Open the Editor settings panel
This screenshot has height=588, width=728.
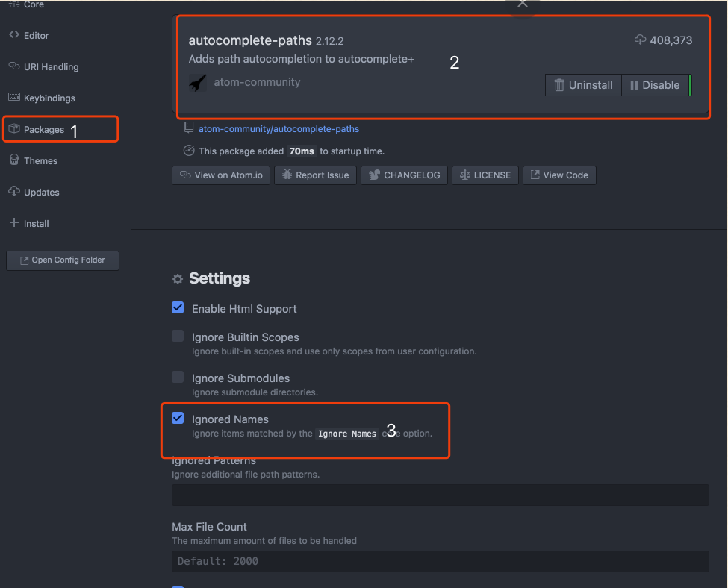tap(37, 35)
